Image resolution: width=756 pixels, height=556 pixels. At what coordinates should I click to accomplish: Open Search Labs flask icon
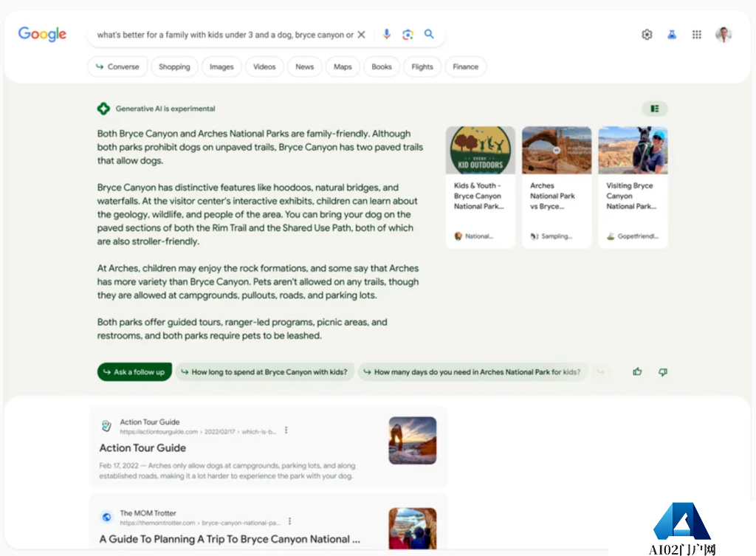point(672,35)
